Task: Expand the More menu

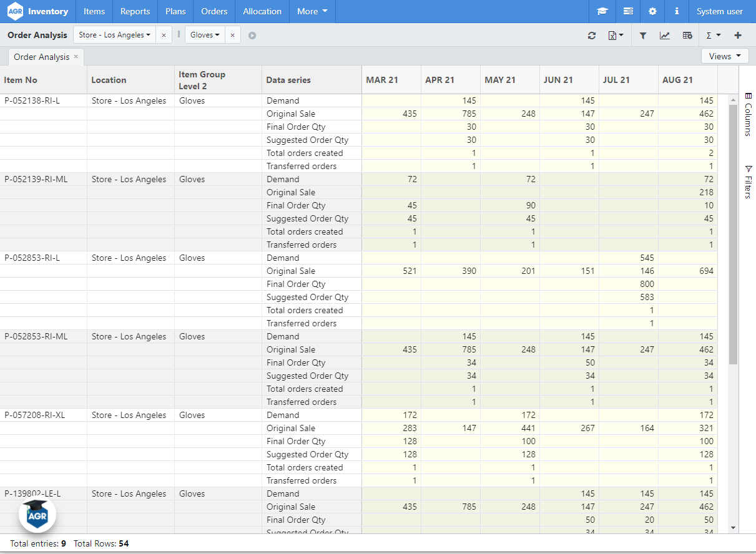Action: 312,11
